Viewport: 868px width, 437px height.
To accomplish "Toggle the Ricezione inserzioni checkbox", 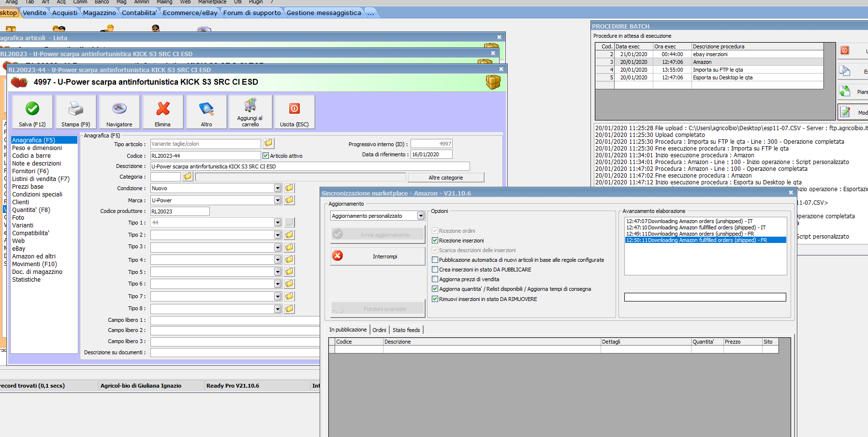I will click(x=435, y=241).
